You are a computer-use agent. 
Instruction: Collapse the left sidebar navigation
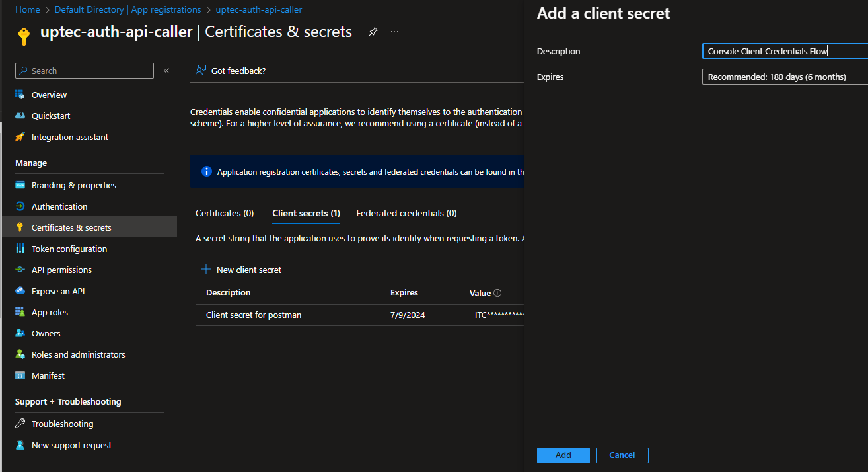(166, 71)
